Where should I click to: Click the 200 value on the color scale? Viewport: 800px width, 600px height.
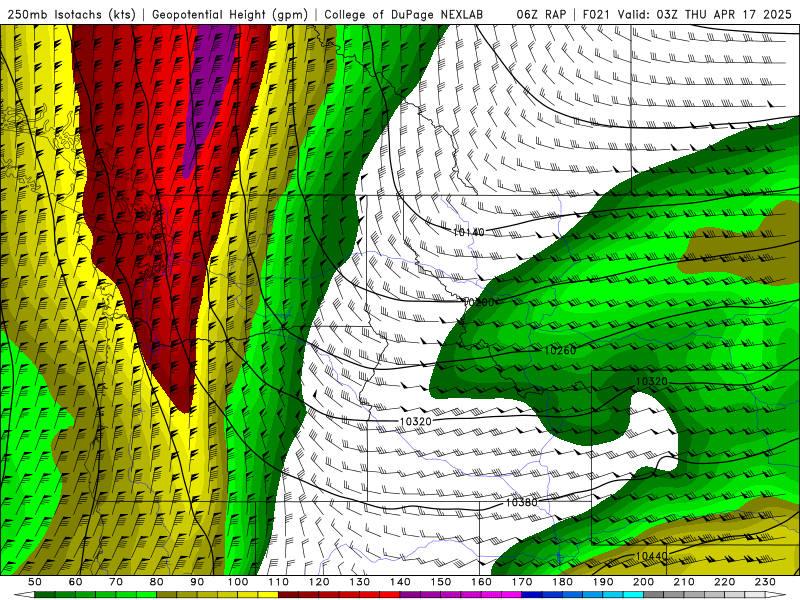(643, 582)
